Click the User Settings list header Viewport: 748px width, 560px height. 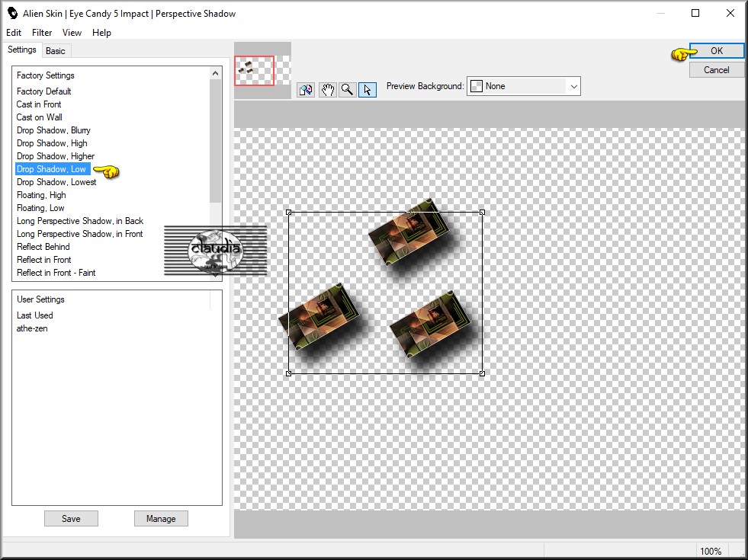(40, 299)
